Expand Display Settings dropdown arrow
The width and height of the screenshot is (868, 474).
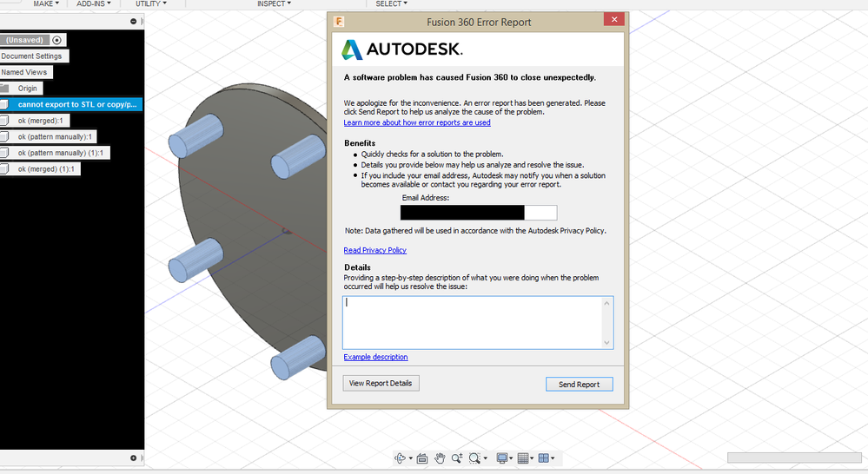(x=511, y=458)
